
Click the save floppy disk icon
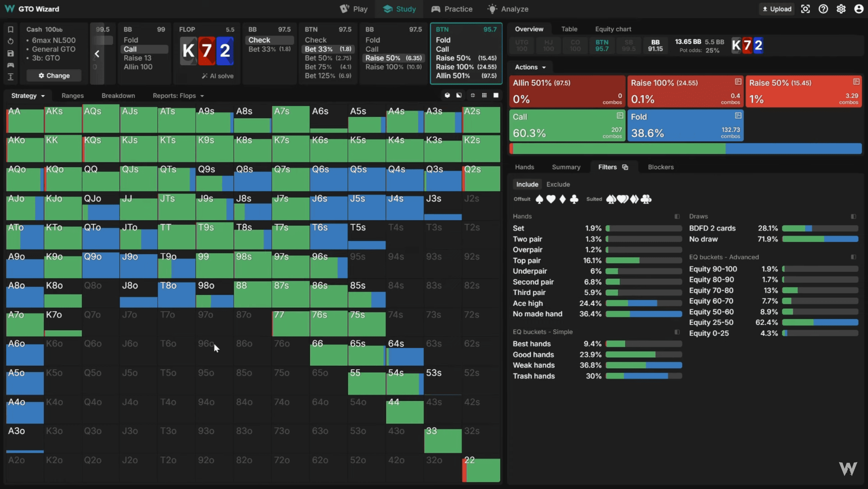pyautogui.click(x=11, y=53)
